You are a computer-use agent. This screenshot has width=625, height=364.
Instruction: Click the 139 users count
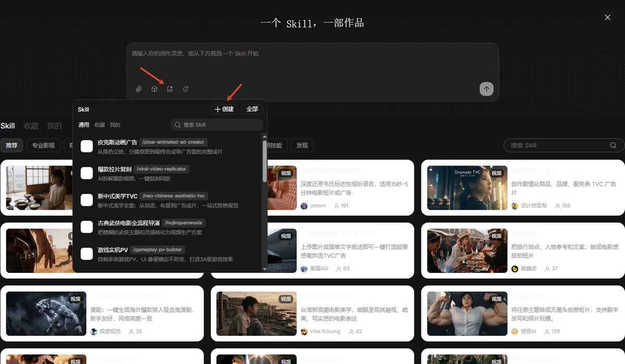tap(552, 332)
